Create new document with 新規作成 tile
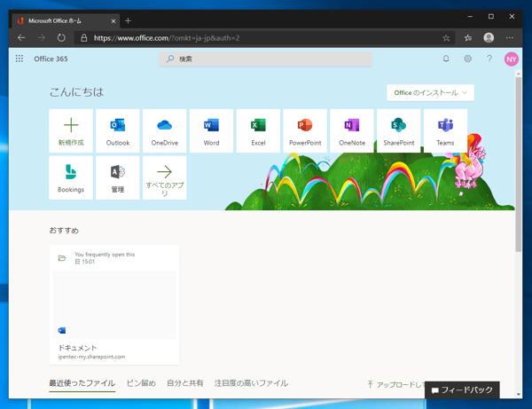Screen dimensions: 532x409 tap(71, 130)
